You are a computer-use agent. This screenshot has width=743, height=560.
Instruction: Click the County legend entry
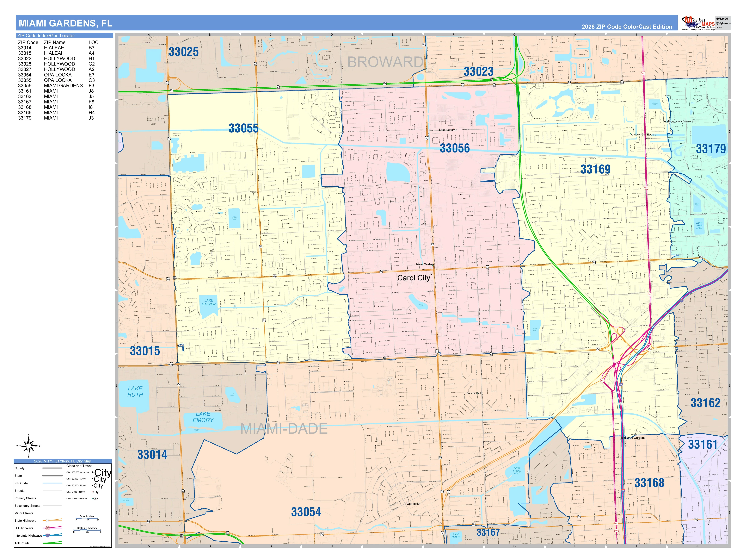point(19,468)
